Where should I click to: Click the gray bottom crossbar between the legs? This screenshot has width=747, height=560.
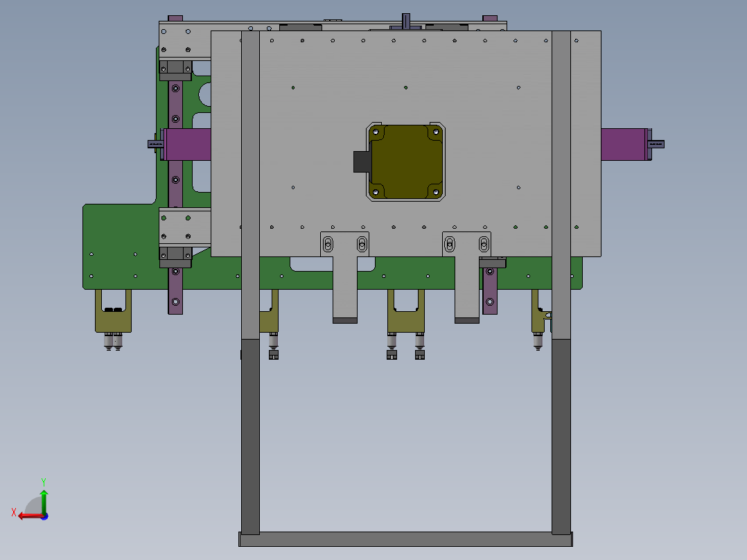click(405, 540)
